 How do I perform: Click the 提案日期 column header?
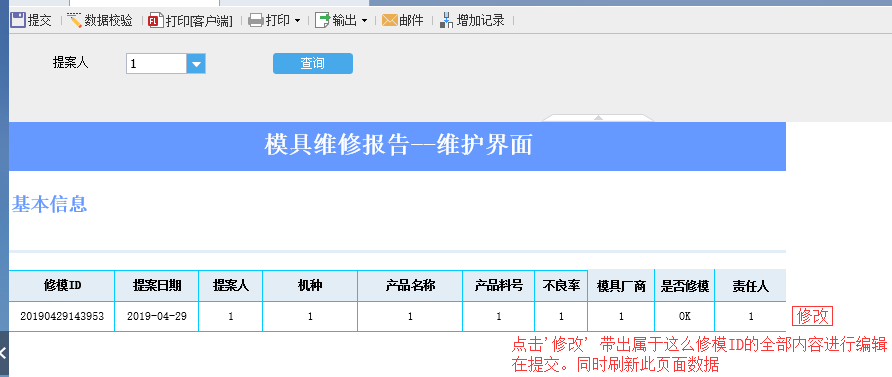(x=157, y=286)
